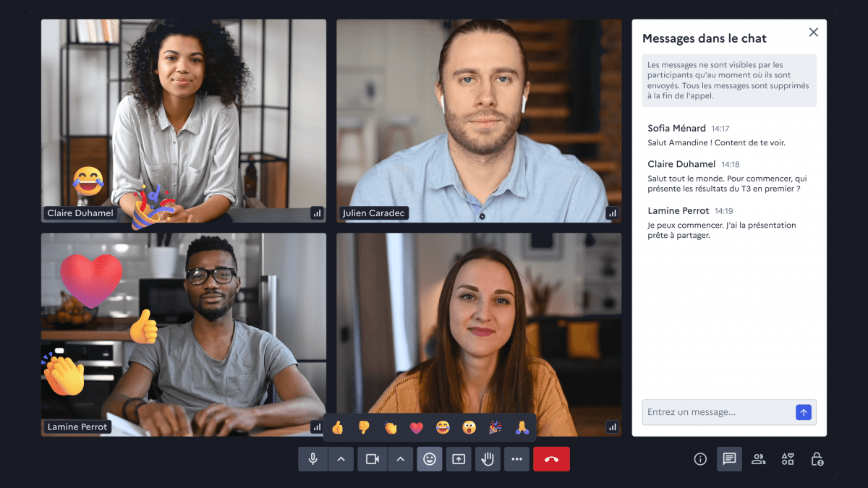Turn off the camera
This screenshot has height=488, width=868.
point(372,459)
